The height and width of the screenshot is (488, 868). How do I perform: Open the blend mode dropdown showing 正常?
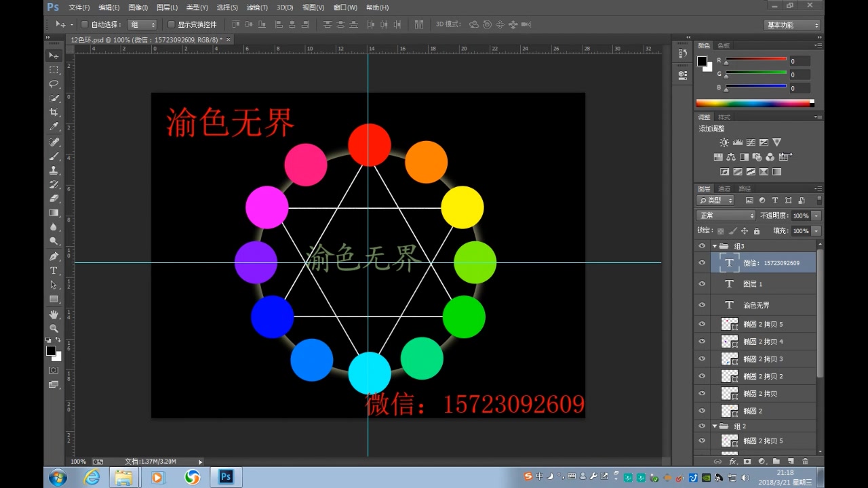click(724, 215)
